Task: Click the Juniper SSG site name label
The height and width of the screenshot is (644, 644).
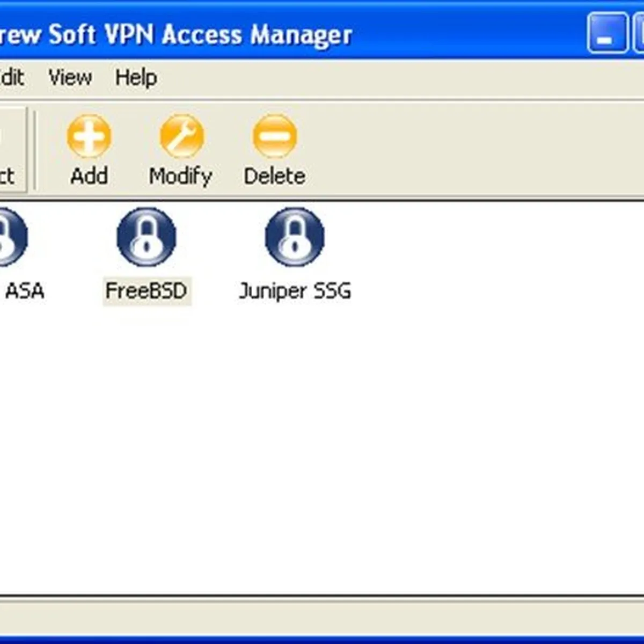Action: click(295, 291)
